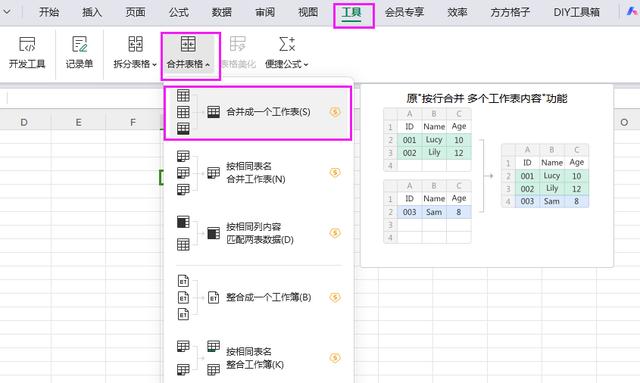The image size is (640, 383).
Task: Select column header E
Action: [x=78, y=122]
